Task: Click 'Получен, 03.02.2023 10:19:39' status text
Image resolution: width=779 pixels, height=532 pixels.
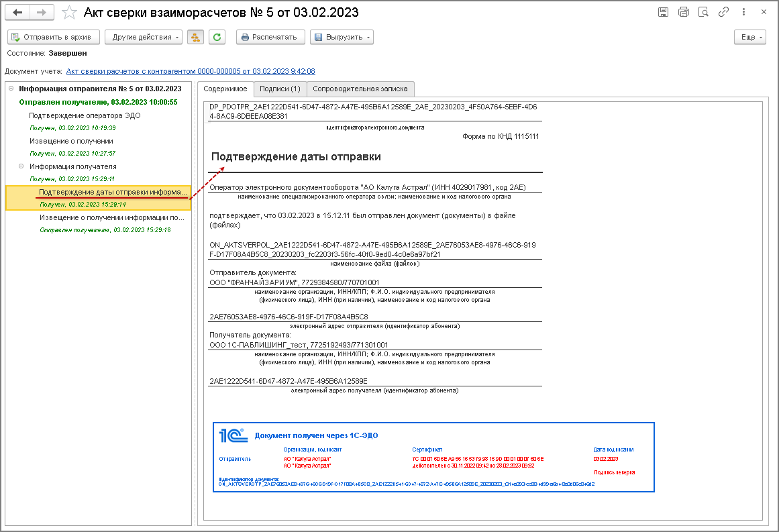Action: click(72, 128)
